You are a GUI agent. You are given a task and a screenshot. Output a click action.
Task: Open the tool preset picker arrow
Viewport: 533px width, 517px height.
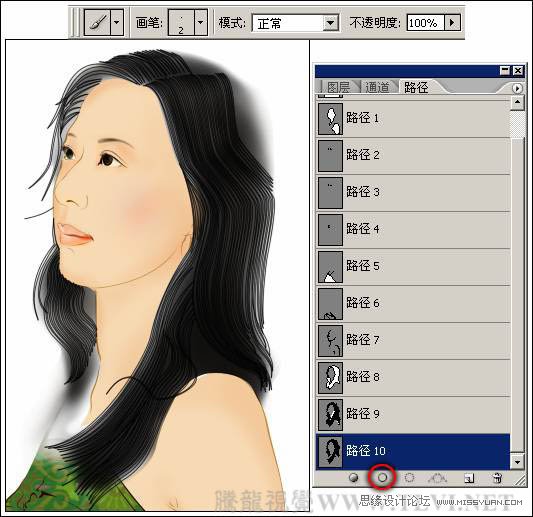pos(117,22)
